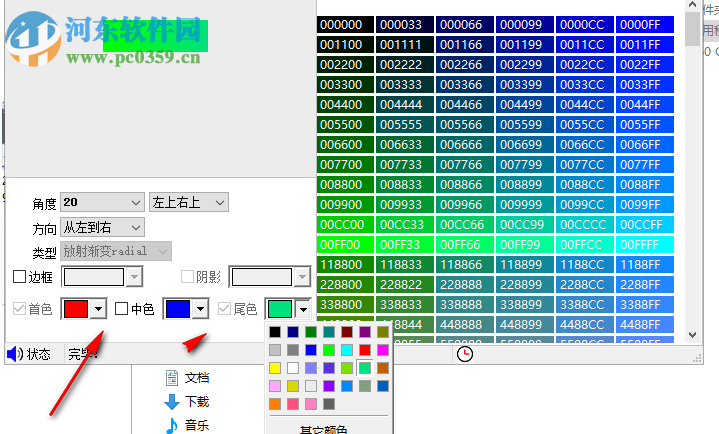
Task: Collapse the 尾色 color dropdown arrow
Action: (303, 309)
